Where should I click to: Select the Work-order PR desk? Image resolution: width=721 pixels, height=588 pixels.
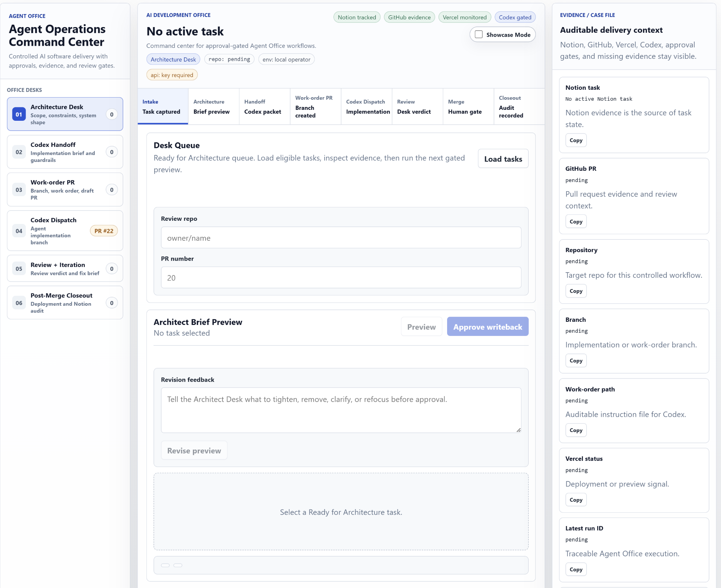coord(65,189)
